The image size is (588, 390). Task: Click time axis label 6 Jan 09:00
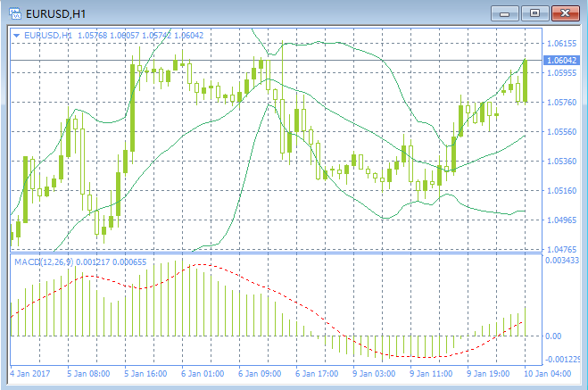point(260,374)
